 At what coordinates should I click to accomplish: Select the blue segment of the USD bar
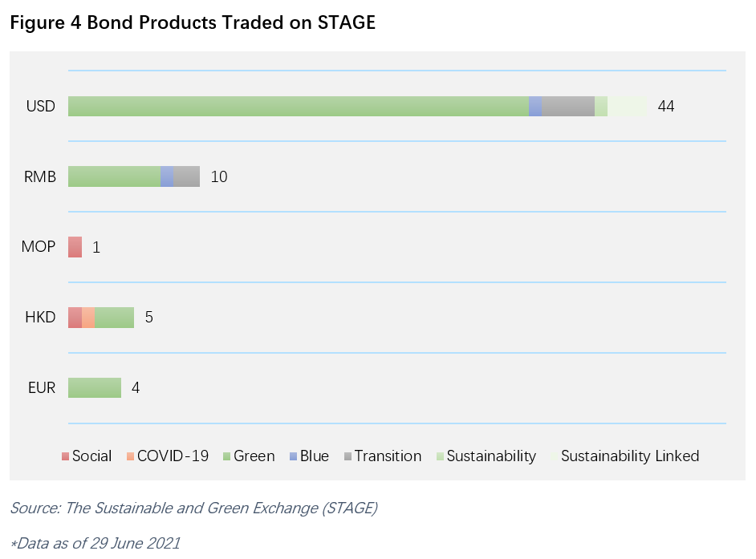[535, 107]
